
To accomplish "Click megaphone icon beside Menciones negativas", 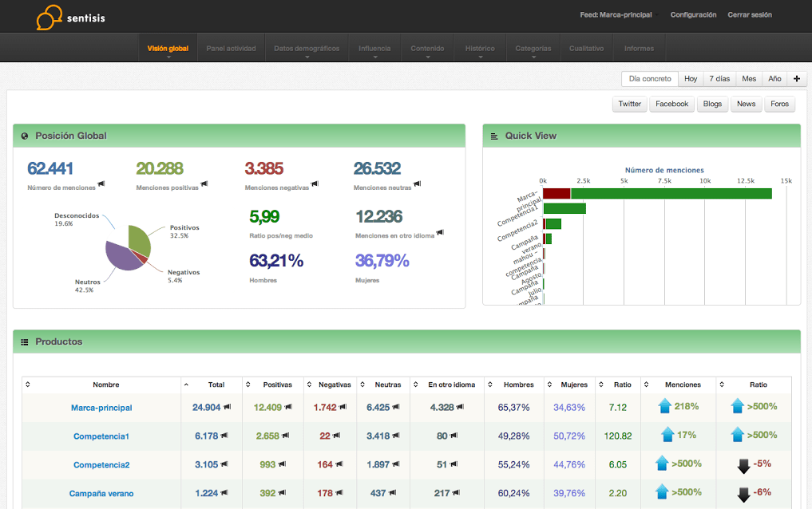I will click(315, 184).
